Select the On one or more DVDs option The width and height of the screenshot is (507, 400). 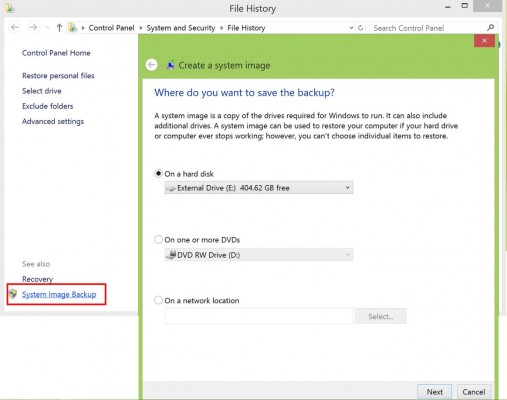click(158, 239)
